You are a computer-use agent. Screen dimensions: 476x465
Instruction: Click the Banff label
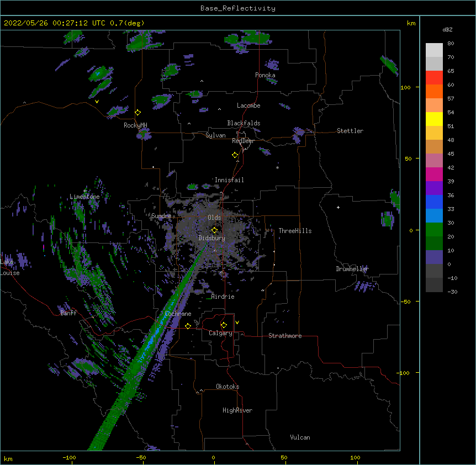tap(68, 313)
